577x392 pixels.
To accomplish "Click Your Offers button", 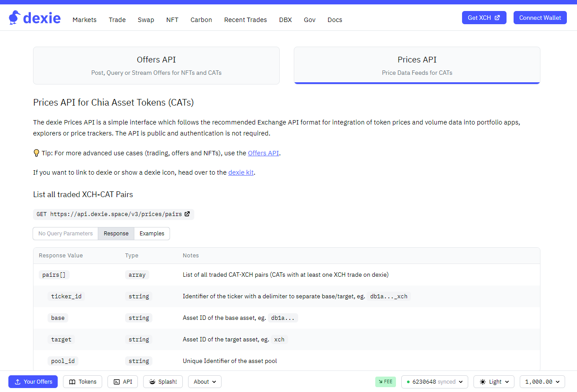I will coord(33,382).
